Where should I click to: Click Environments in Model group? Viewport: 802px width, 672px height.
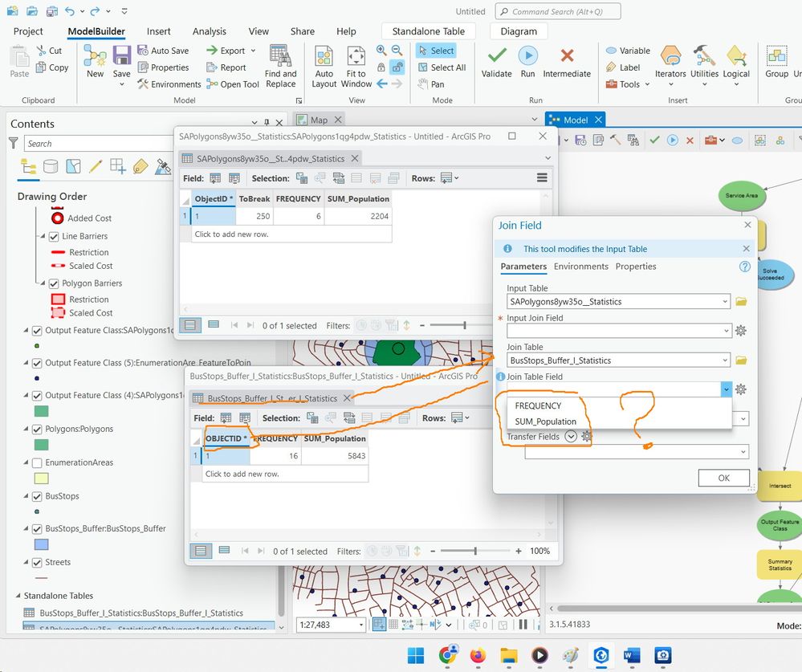(169, 84)
